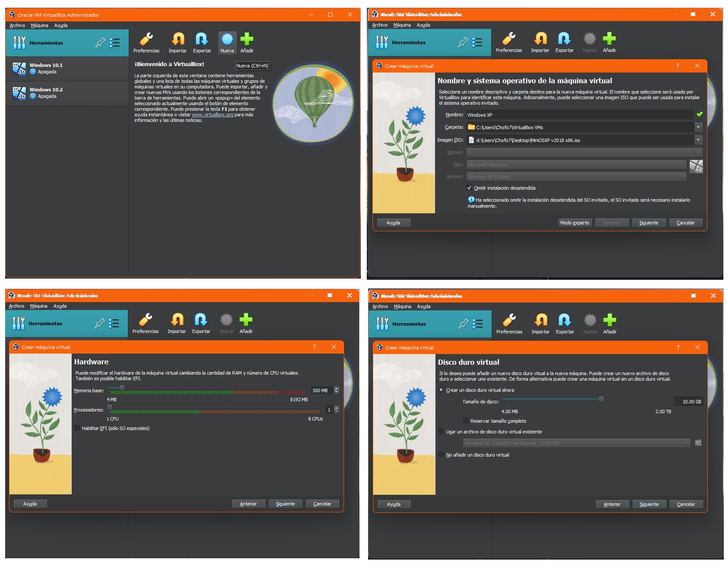Click the Memoria base slider handle
The width and height of the screenshot is (728, 569).
click(122, 388)
